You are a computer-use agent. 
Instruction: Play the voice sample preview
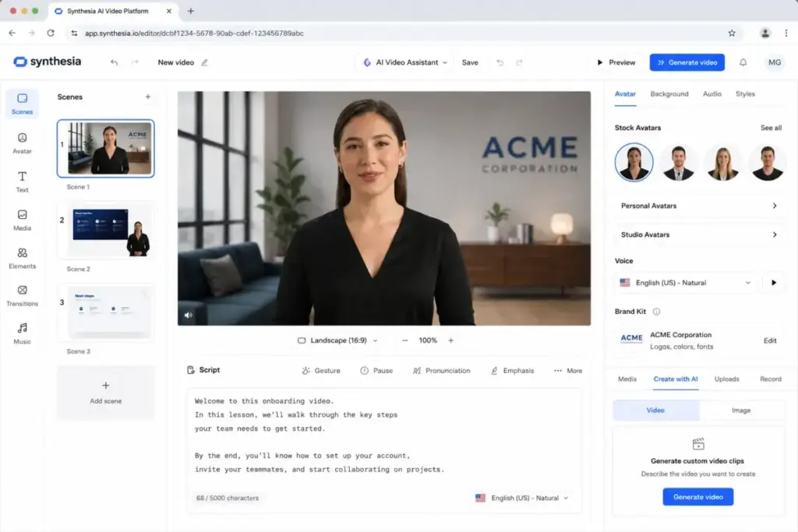coord(774,282)
